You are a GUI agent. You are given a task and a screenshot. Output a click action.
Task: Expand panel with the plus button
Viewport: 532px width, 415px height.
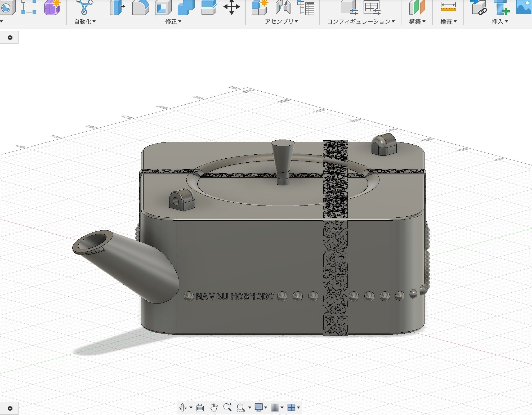(10, 408)
